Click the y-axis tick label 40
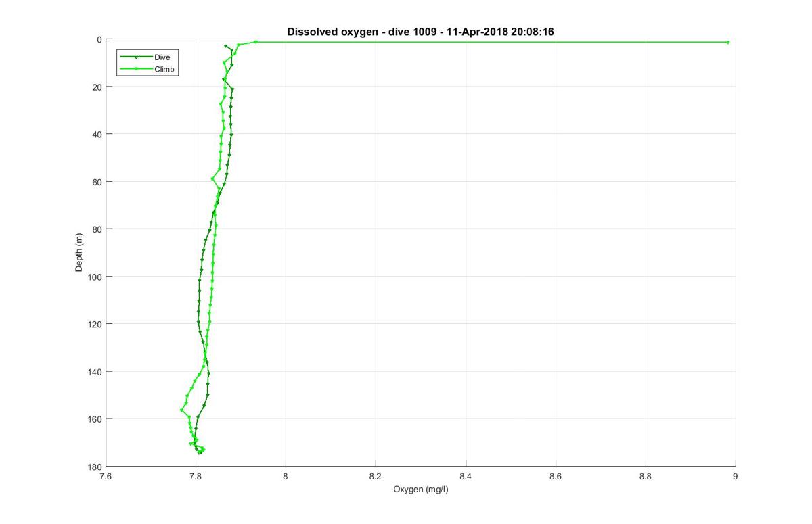Image resolution: width=812 pixels, height=524 pixels. [x=97, y=134]
